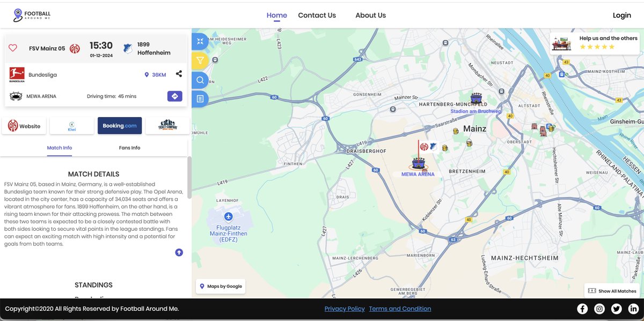Click the Bundesliga league logo
The height and width of the screenshot is (321, 644).
coord(17,75)
